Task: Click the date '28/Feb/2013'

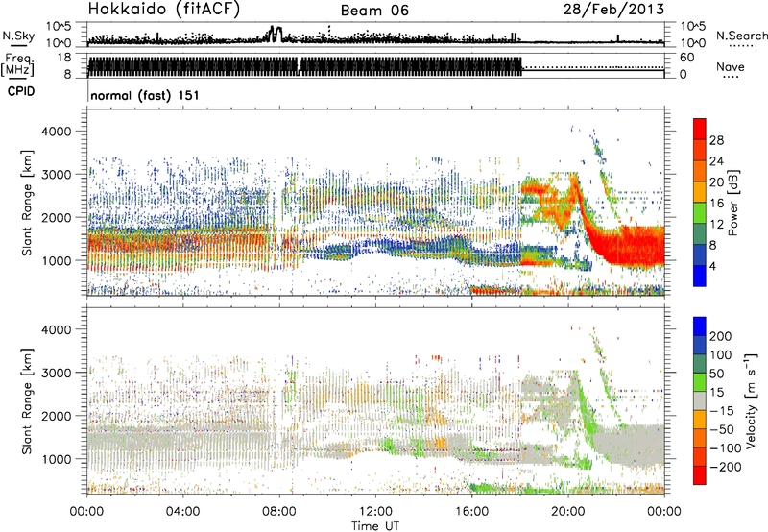Action: pyautogui.click(x=613, y=9)
